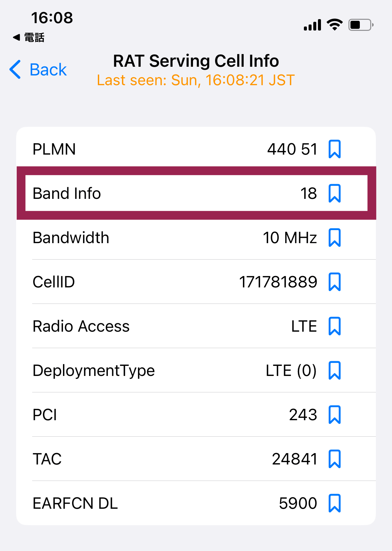Select the EARFCN DL value 5900
The height and width of the screenshot is (551, 392).
(x=298, y=503)
